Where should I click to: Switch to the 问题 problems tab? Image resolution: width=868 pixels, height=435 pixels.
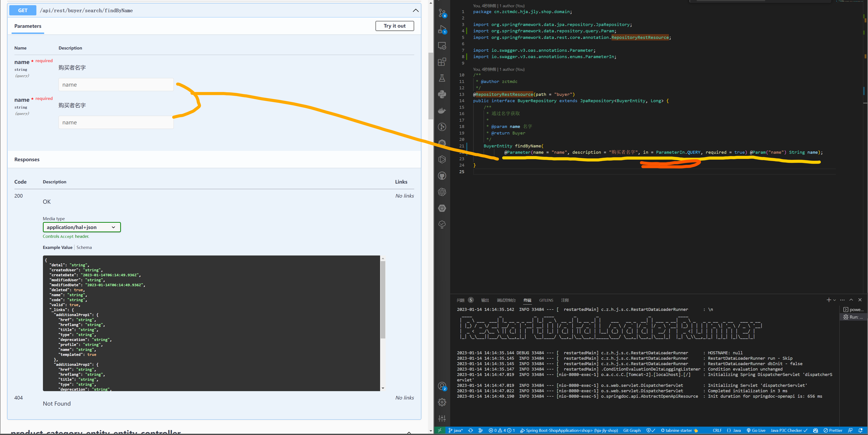point(460,300)
